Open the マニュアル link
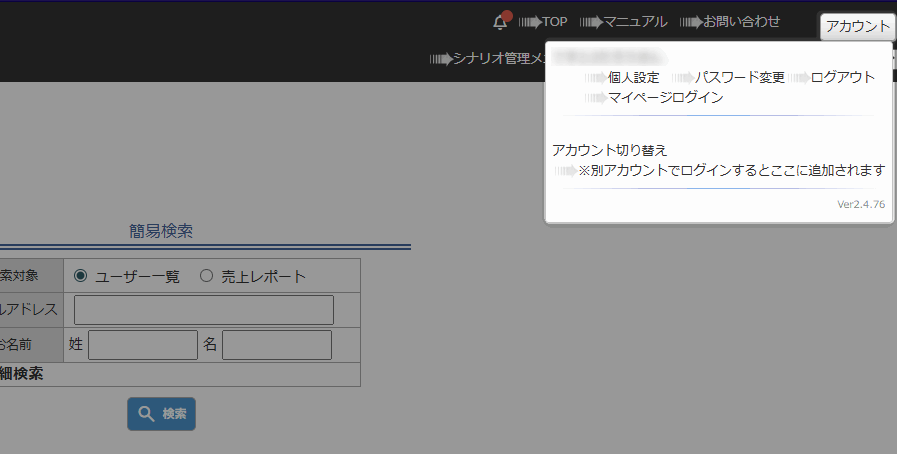Image resolution: width=897 pixels, height=454 pixels. click(635, 21)
